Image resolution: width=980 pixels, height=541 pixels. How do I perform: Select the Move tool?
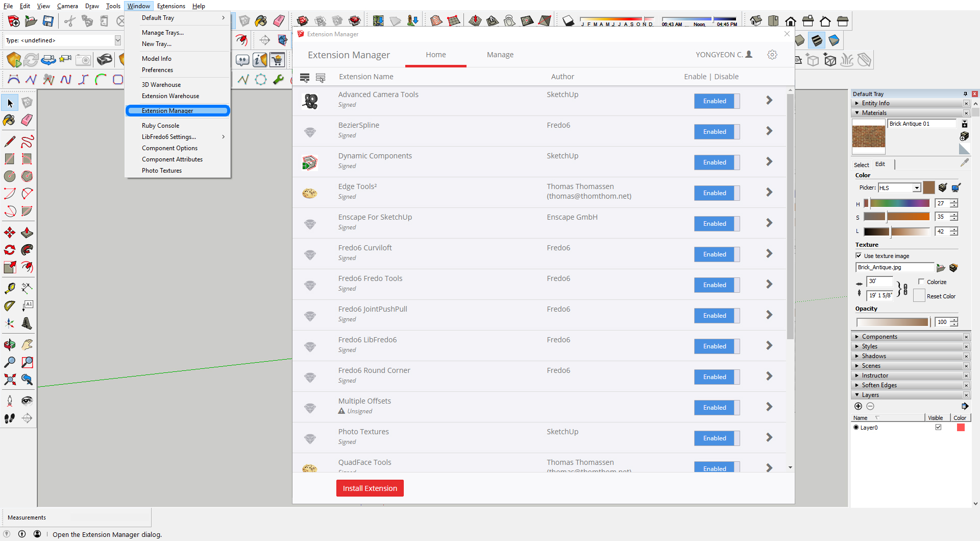pyautogui.click(x=10, y=233)
